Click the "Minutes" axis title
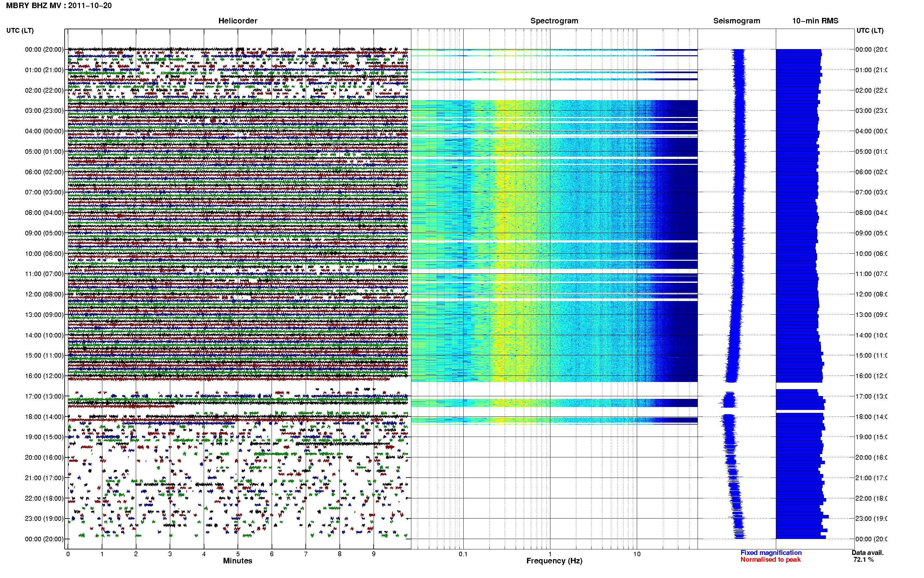This screenshot has width=924, height=578. point(237,561)
